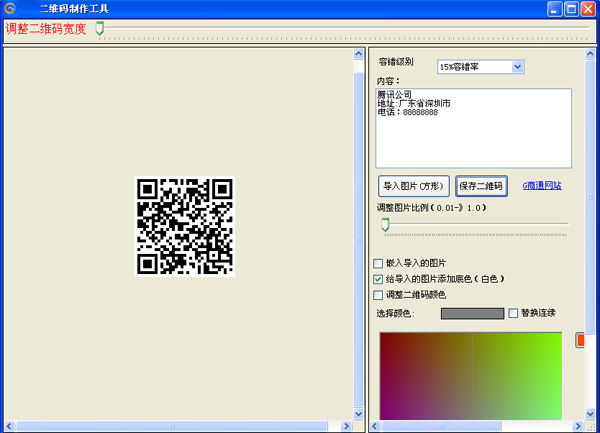Uncheck 给导入的图片添加底色(白色) checkbox
This screenshot has height=433, width=600.
[378, 279]
